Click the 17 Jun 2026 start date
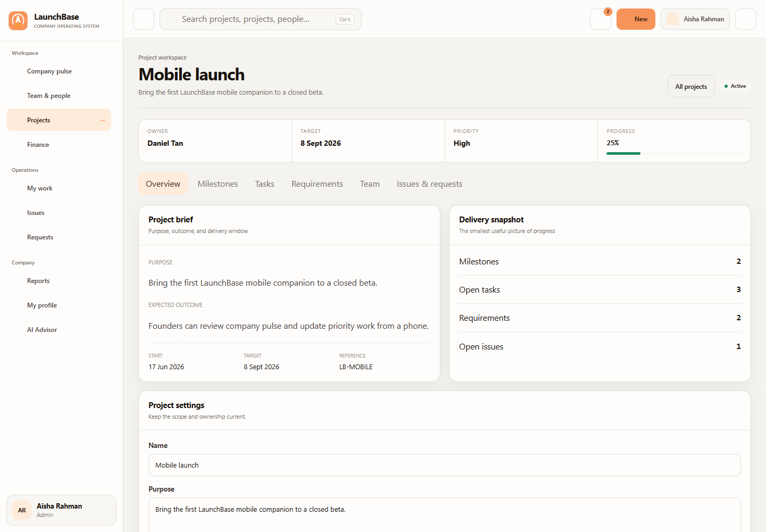The height and width of the screenshot is (532, 766). (x=166, y=367)
